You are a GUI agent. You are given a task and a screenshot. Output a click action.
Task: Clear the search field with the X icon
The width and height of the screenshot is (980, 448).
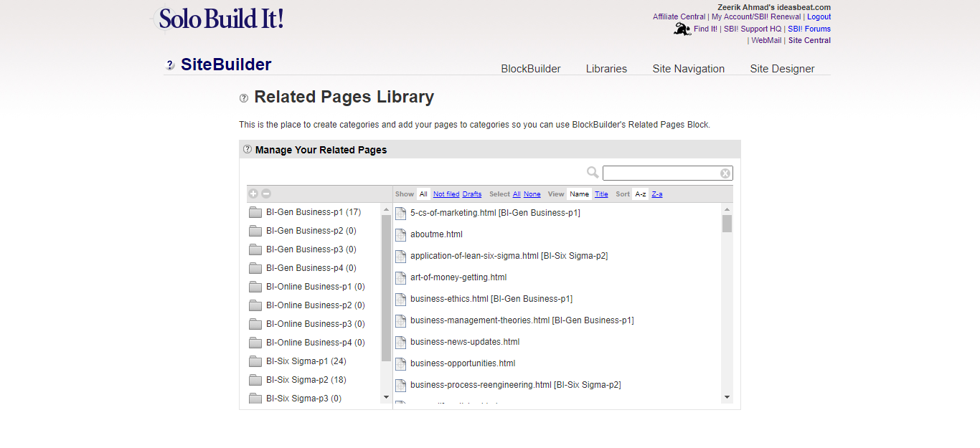[725, 173]
